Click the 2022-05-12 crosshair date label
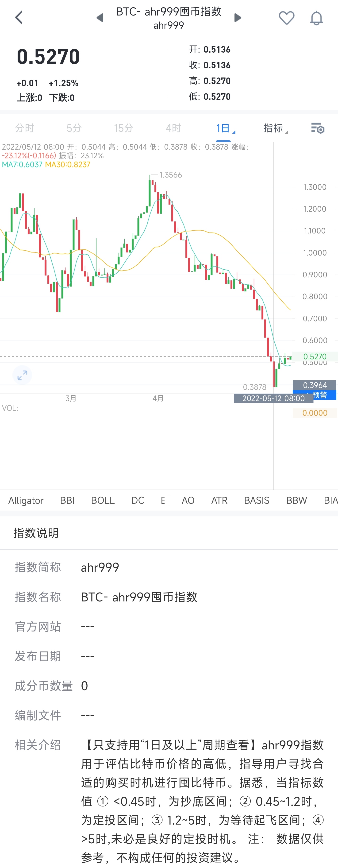 (273, 398)
